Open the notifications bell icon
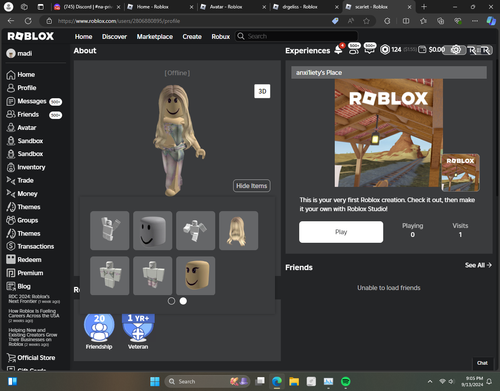Viewport: 500px width, 391px height. coord(338,50)
